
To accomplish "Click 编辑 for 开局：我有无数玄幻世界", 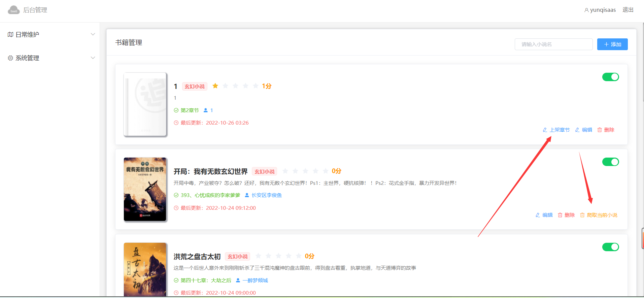I will click(544, 215).
